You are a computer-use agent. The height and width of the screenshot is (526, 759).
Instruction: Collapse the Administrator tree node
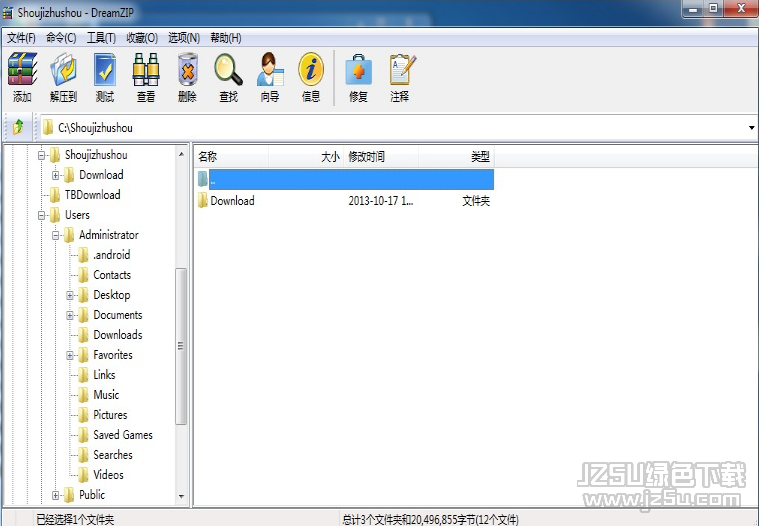tap(56, 235)
